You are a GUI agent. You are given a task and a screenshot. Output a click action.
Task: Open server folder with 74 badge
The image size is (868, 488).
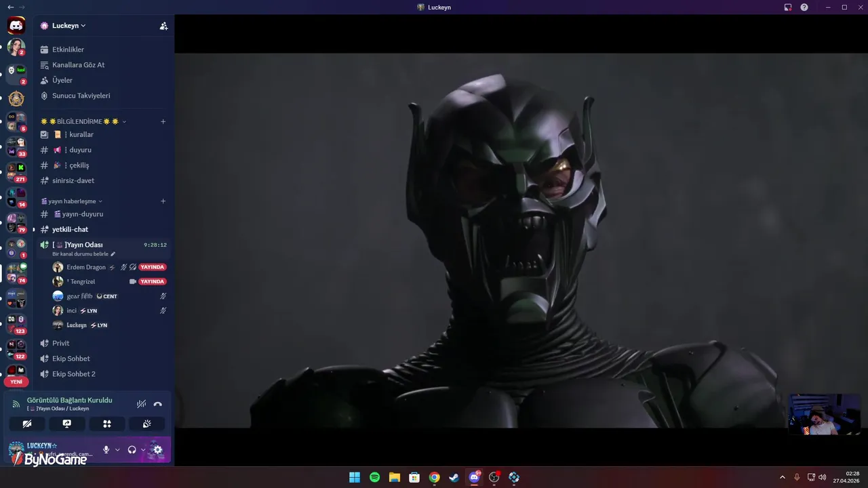[16, 273]
